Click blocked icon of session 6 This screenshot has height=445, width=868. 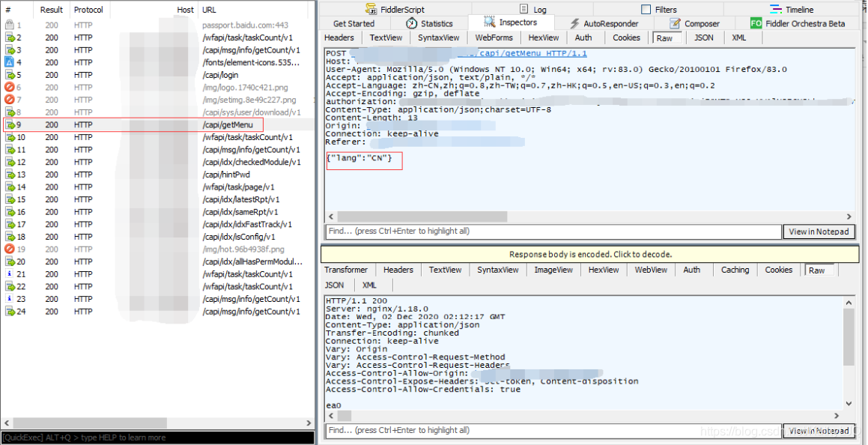tap(10, 87)
